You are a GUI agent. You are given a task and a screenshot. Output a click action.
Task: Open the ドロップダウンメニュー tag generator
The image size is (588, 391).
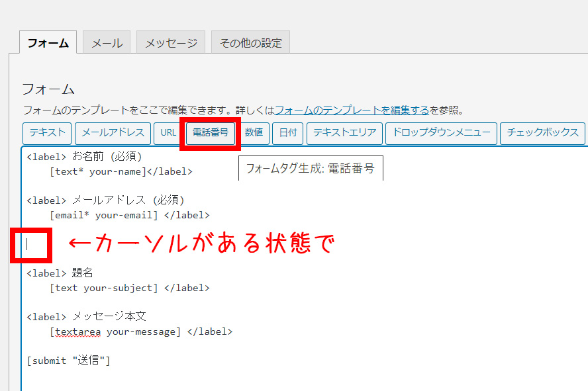coord(440,132)
